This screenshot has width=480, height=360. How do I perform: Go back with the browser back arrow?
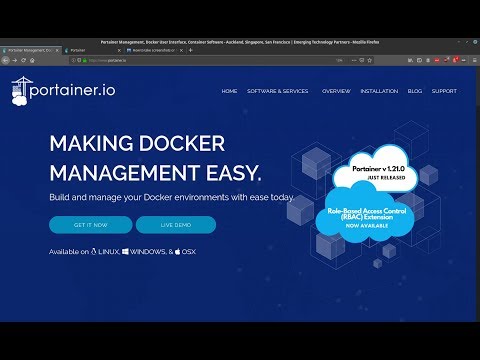coord(5,60)
